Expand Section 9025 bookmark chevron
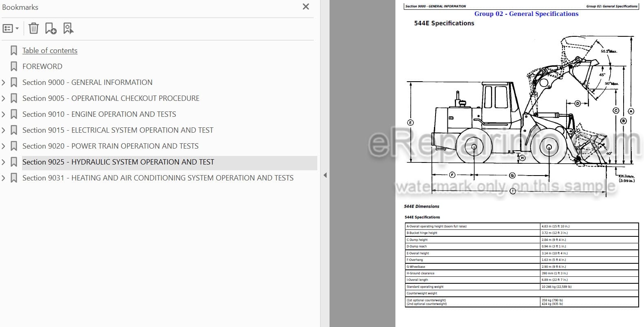This screenshot has width=644, height=327. 3,162
